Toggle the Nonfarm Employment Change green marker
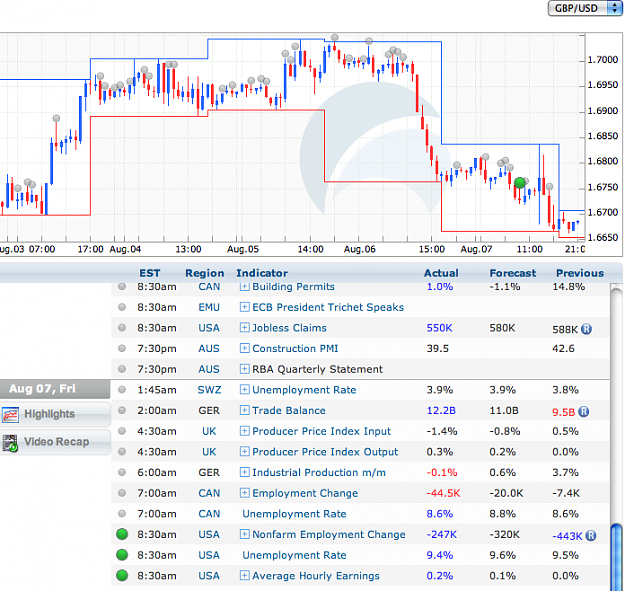The height and width of the screenshot is (591, 625). 122,534
